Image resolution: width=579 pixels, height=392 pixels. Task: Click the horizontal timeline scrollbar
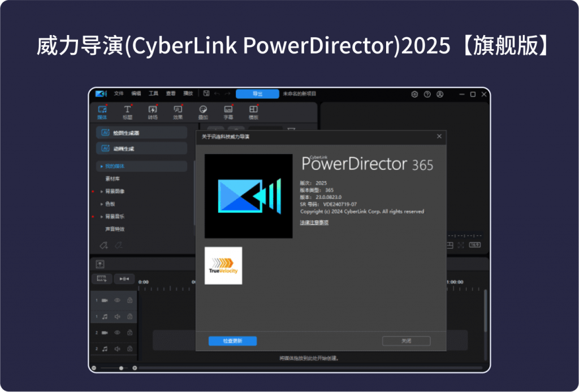[x=310, y=368]
